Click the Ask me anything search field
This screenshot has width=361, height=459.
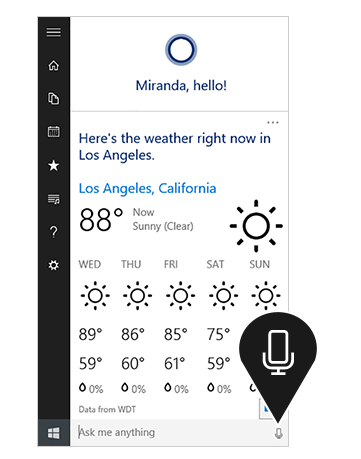[173, 433]
